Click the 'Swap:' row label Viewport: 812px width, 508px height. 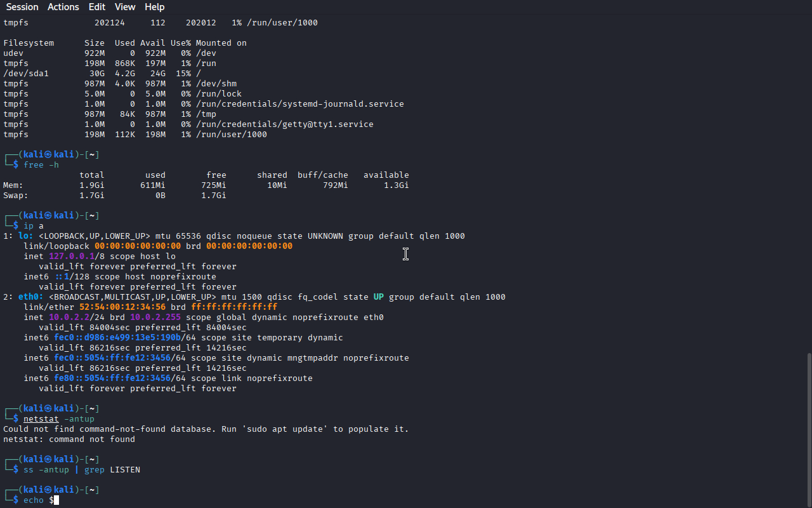click(16, 196)
